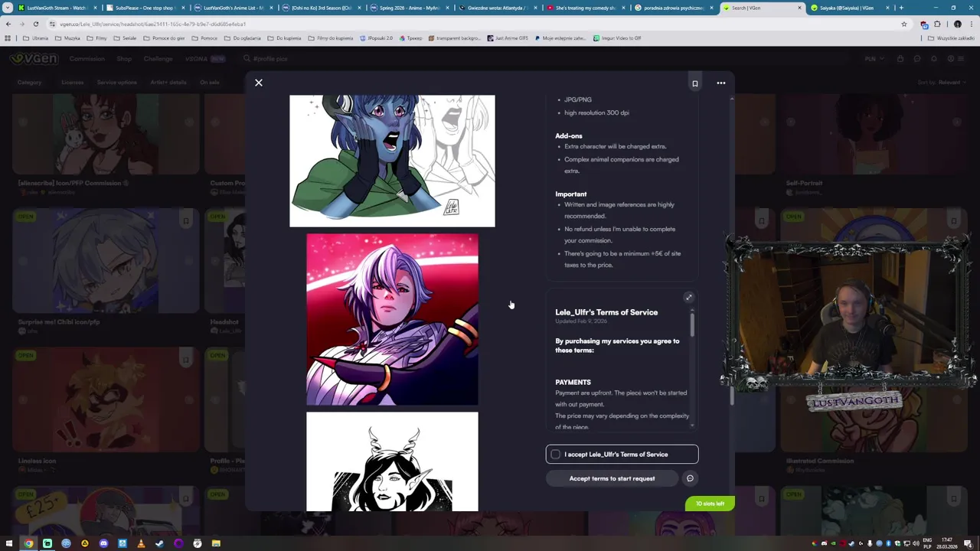Open the message icon beside start request

pos(690,478)
